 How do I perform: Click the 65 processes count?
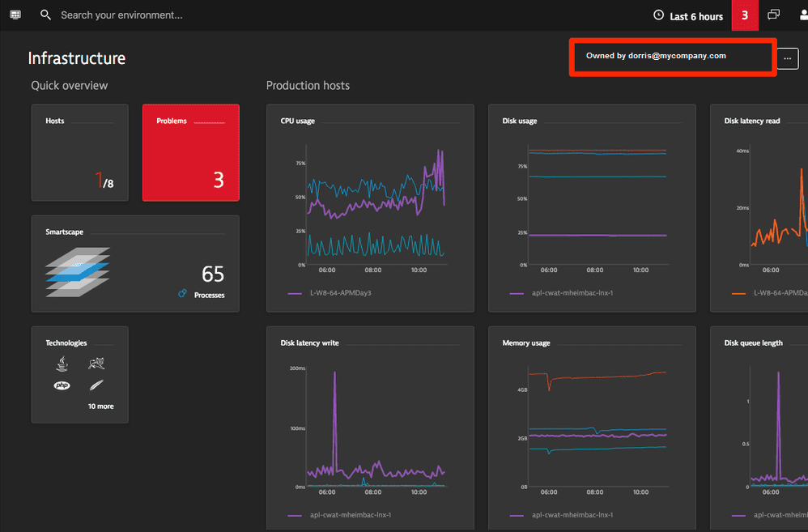click(213, 274)
